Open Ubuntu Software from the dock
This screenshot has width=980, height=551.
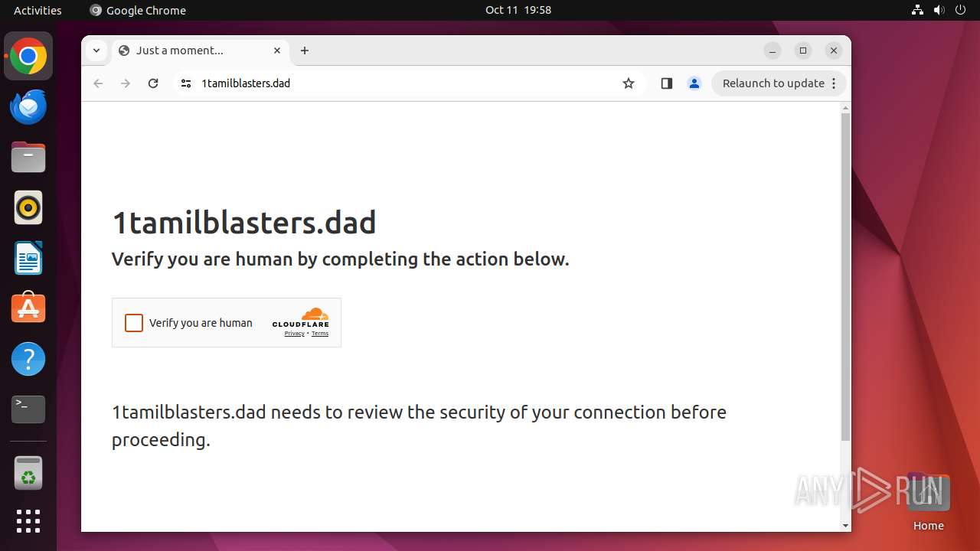point(28,308)
